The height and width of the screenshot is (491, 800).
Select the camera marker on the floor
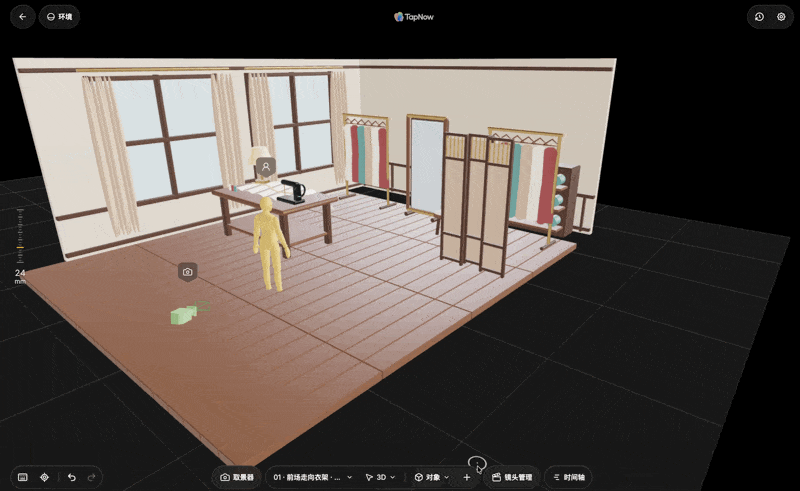pyautogui.click(x=188, y=272)
